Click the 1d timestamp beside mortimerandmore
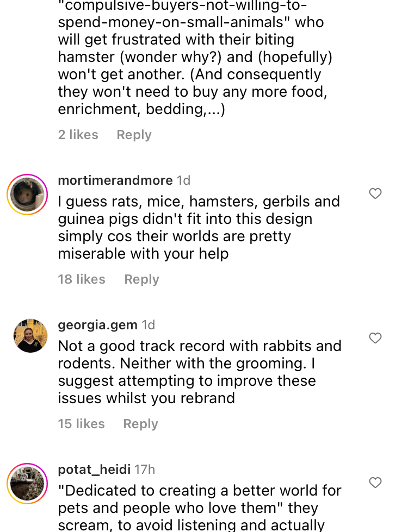Viewport: 408px width, 532px height. coord(184,180)
